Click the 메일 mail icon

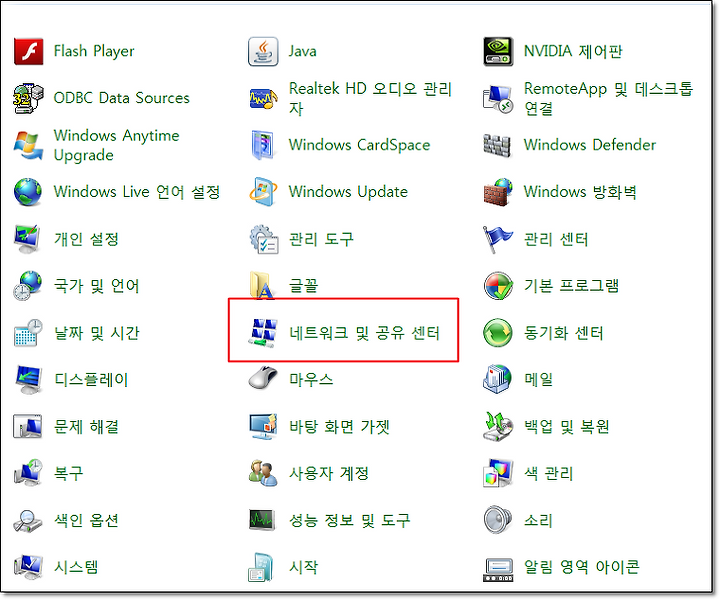[x=498, y=379]
